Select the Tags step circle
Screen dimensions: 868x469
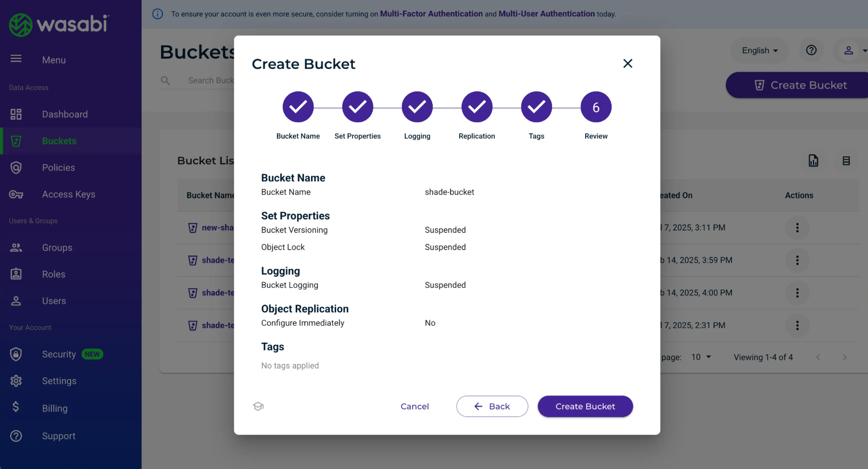click(x=536, y=107)
